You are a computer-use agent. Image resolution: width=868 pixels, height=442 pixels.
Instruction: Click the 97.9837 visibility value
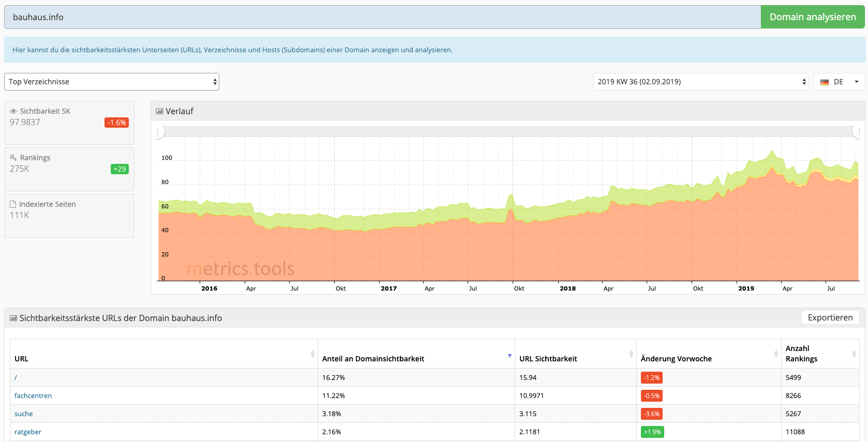point(25,123)
